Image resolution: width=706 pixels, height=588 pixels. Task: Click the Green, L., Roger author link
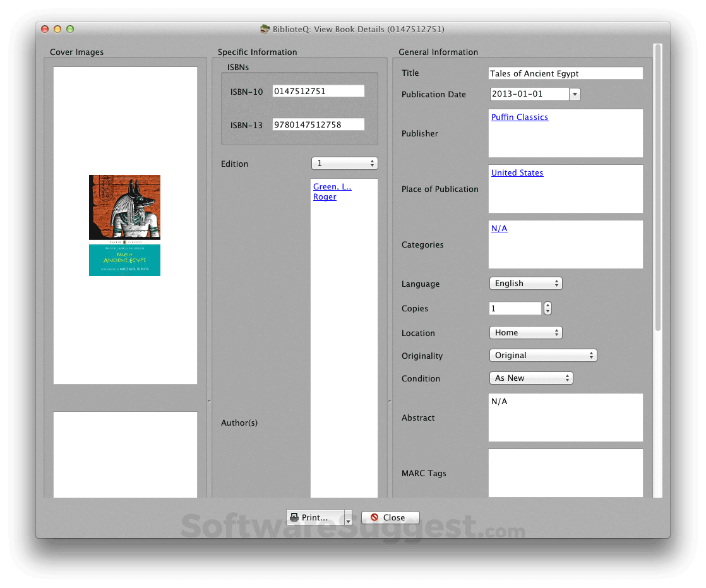coord(332,191)
